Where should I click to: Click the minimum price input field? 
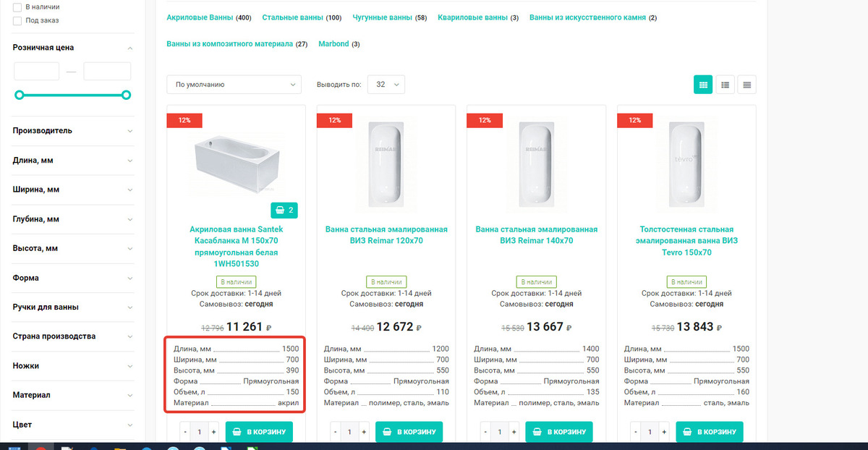[36, 71]
